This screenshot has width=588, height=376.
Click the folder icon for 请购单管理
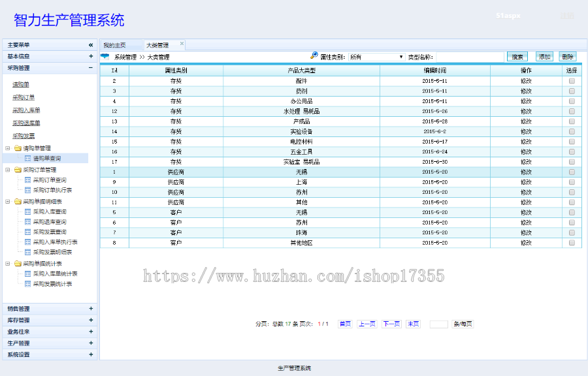pos(18,148)
